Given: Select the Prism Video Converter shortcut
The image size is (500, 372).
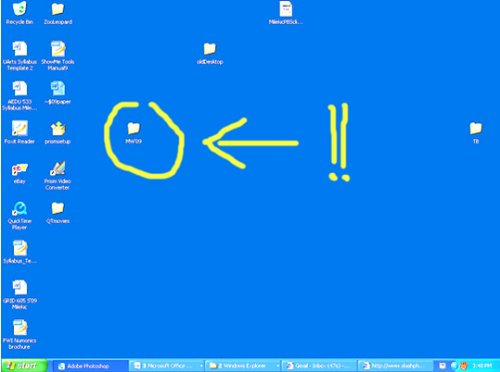Looking at the screenshot, I should (x=58, y=168).
